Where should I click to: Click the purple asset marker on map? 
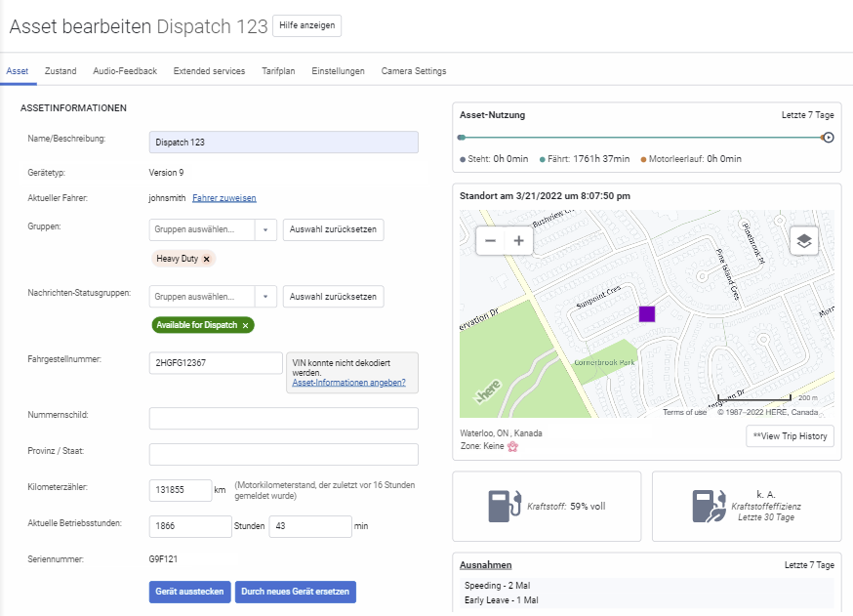(x=647, y=313)
